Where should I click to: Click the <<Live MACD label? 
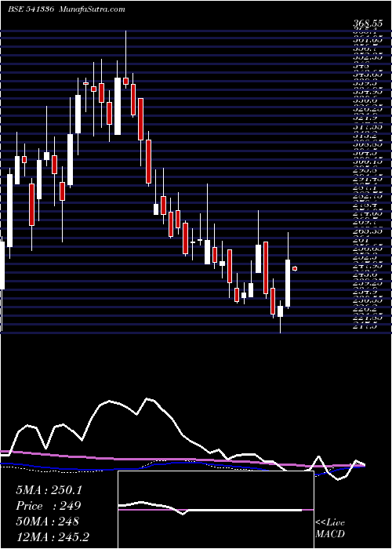point(330,529)
